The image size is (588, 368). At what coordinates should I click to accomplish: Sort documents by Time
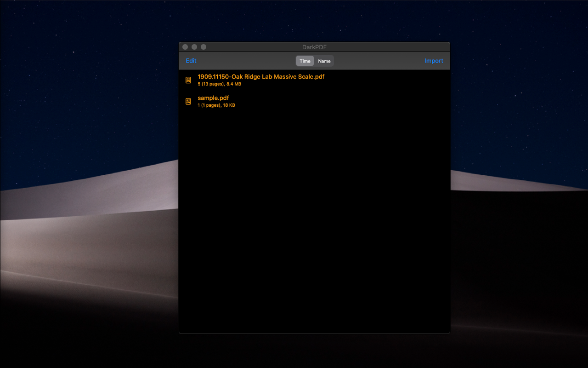[305, 61]
